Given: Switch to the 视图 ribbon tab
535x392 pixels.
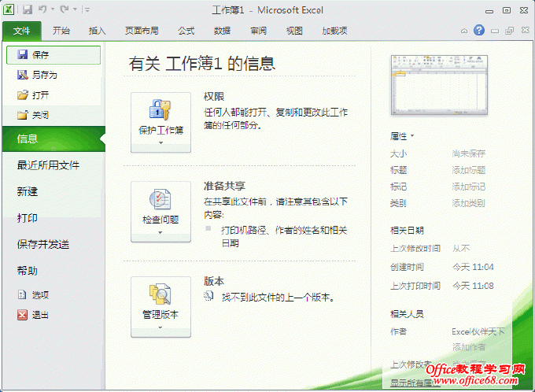Looking at the screenshot, I should pyautogui.click(x=294, y=31).
